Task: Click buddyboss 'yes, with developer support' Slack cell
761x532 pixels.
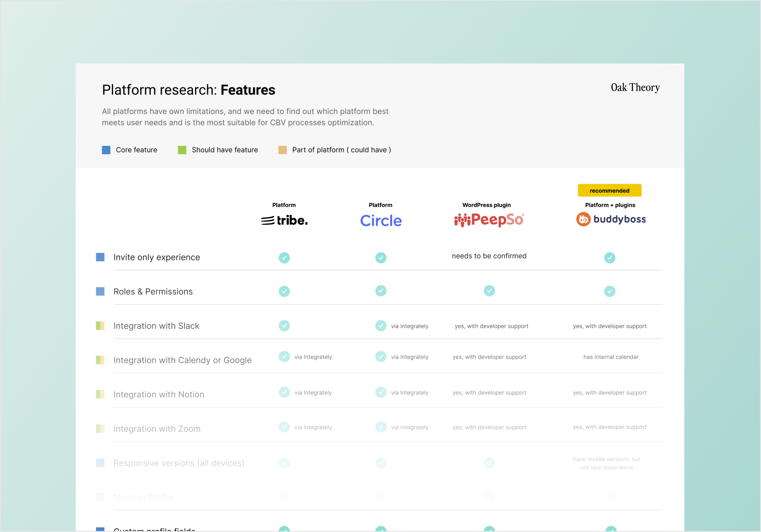Action: [610, 326]
